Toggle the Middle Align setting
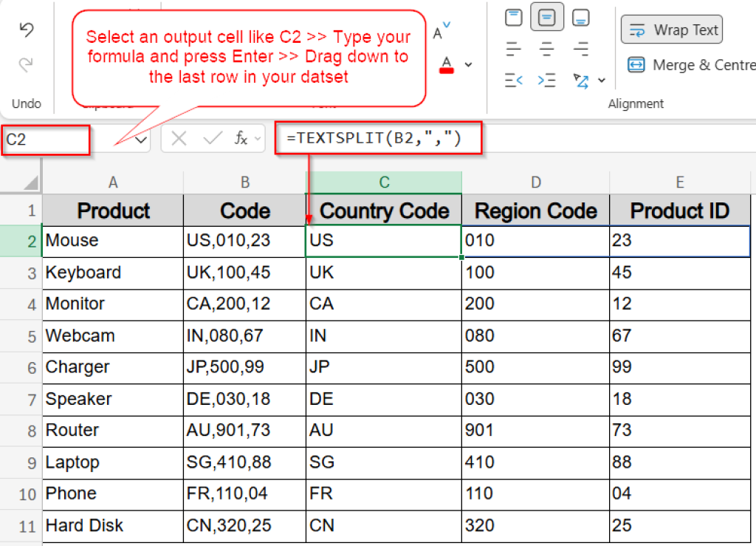This screenshot has width=756, height=546. click(x=547, y=16)
